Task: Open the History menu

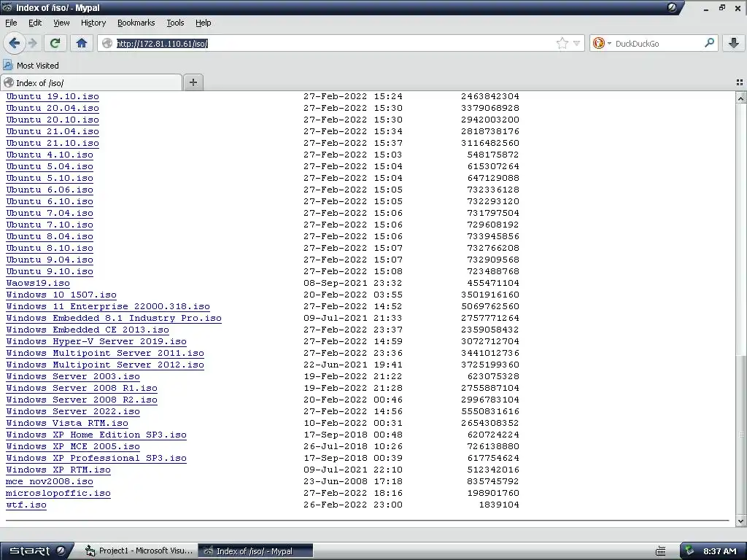Action: pos(93,23)
